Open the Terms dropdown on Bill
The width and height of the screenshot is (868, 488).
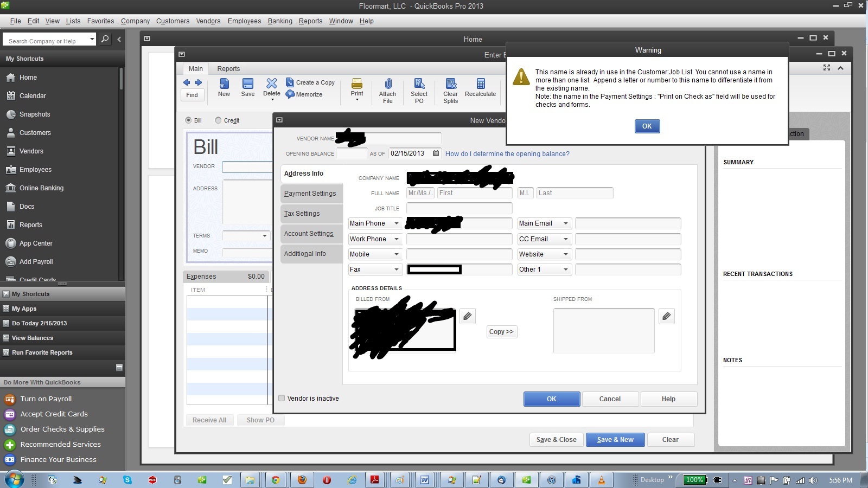(x=265, y=236)
